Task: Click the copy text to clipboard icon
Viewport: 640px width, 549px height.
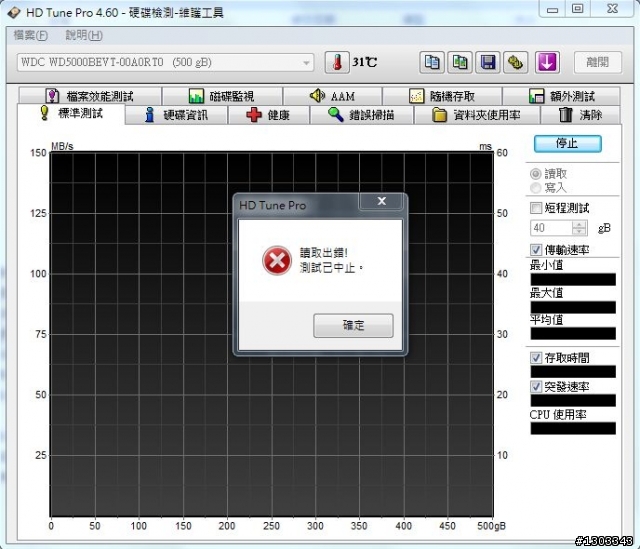Action: pyautogui.click(x=432, y=62)
